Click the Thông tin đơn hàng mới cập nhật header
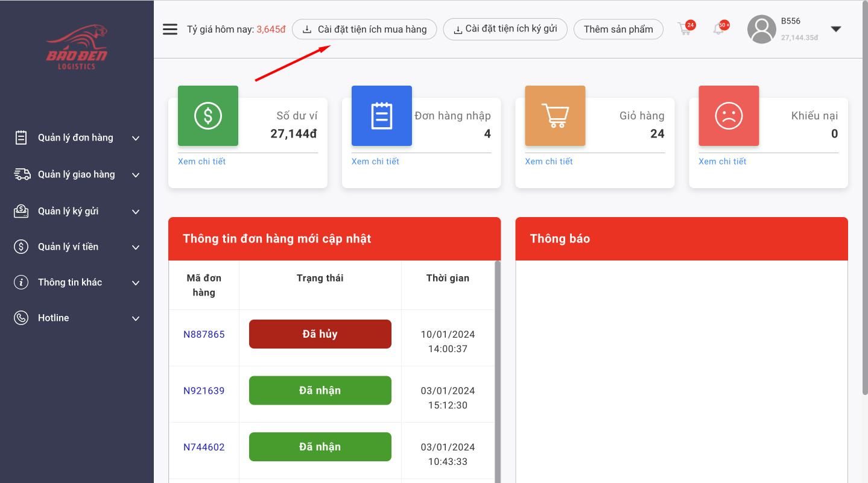Image resolution: width=868 pixels, height=483 pixels. pyautogui.click(x=335, y=239)
